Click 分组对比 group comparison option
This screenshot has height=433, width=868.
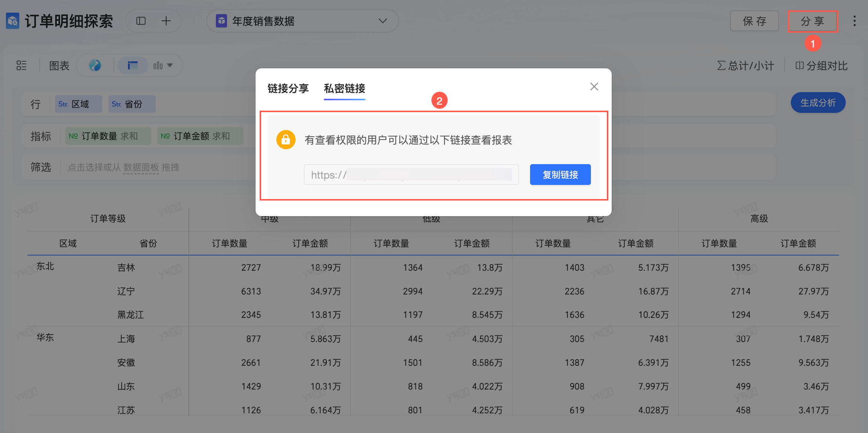point(821,66)
